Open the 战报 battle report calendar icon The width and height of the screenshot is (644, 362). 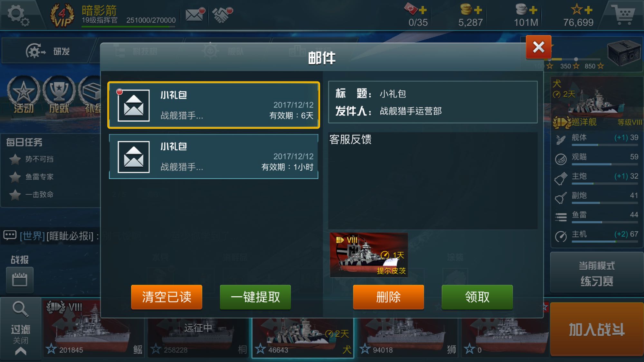click(20, 279)
